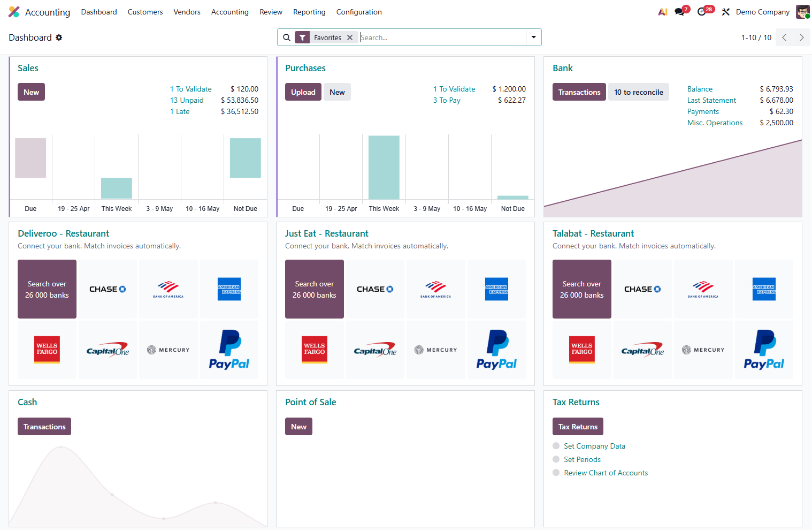Check the Set Company Data step circle
Image resolution: width=812 pixels, height=530 pixels.
click(556, 446)
